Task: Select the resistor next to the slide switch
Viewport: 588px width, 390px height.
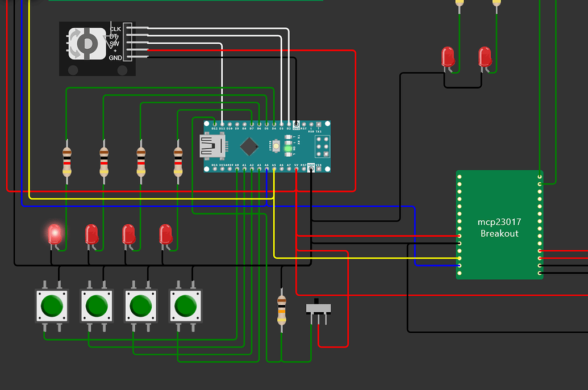Action: (281, 311)
